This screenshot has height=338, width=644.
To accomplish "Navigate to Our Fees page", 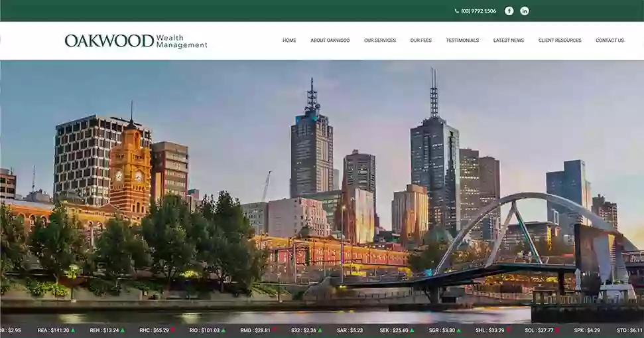I will [420, 41].
